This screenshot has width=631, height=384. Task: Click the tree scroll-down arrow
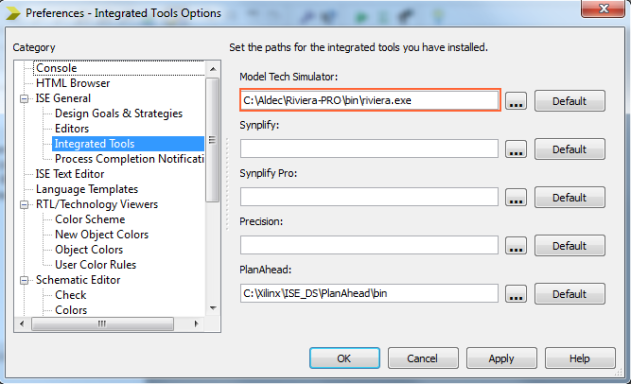click(213, 308)
